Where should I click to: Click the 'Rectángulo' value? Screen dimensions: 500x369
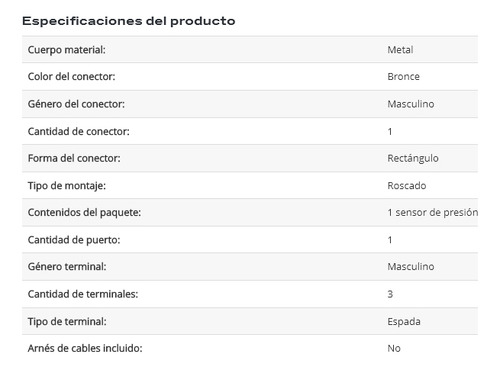coord(413,158)
